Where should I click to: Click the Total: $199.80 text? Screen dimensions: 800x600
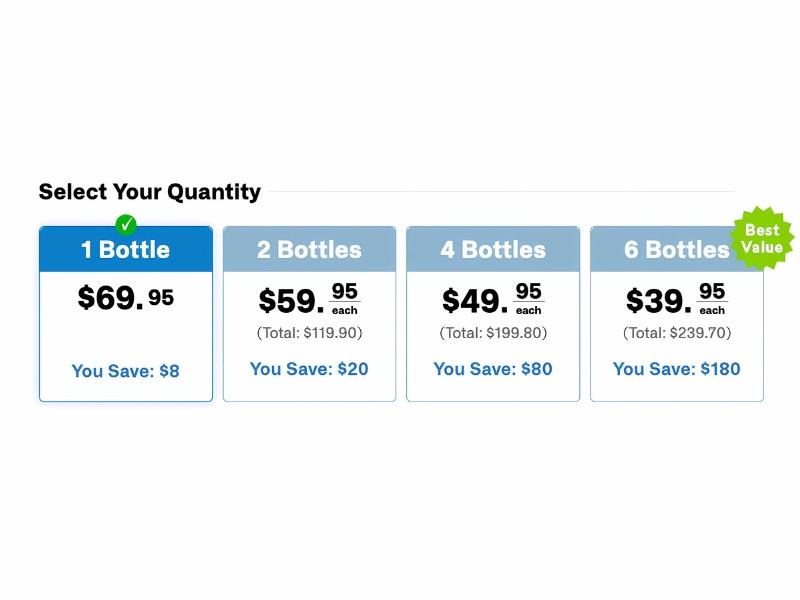(x=493, y=333)
